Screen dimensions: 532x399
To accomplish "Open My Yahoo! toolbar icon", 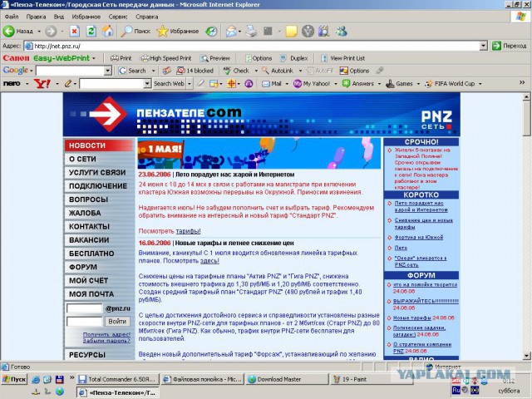I will click(298, 83).
